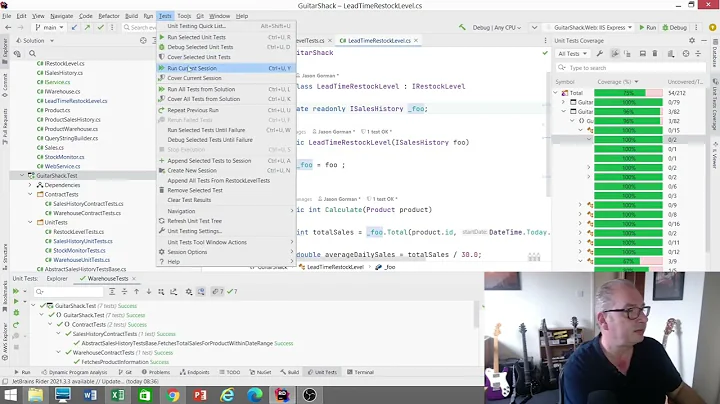Open the Navigation submenu
Screen dimensions: 720x404
[x=226, y=211]
